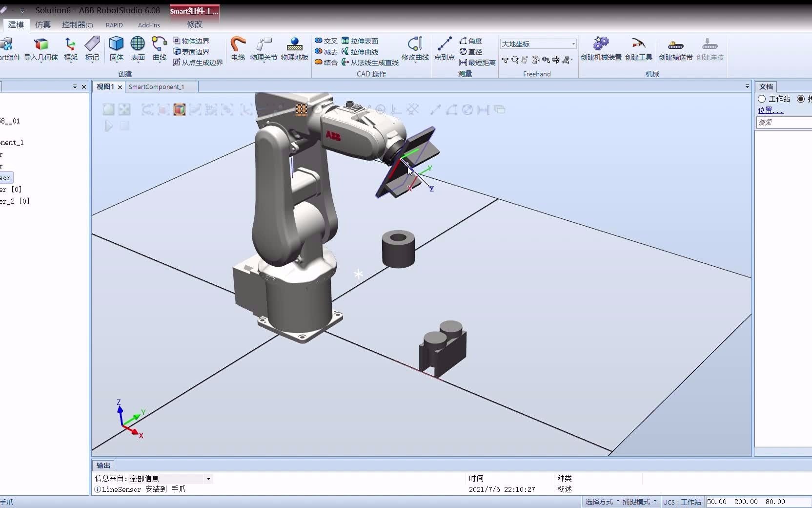
Task: Click the LineSensor 安装到 手爪 log message
Action: pyautogui.click(x=143, y=489)
